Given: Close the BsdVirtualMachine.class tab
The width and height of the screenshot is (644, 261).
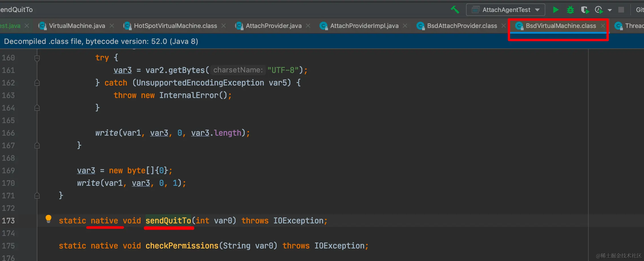Looking at the screenshot, I should 603,26.
